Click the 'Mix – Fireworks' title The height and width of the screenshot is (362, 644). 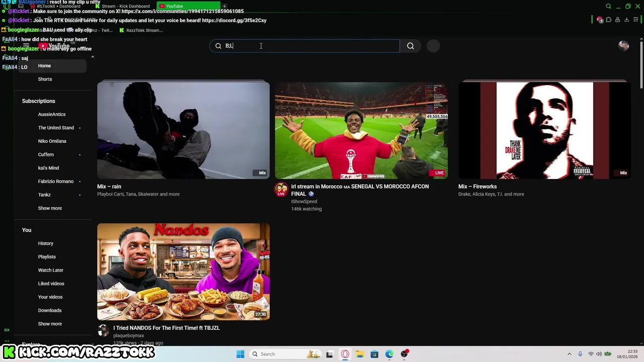click(x=477, y=187)
